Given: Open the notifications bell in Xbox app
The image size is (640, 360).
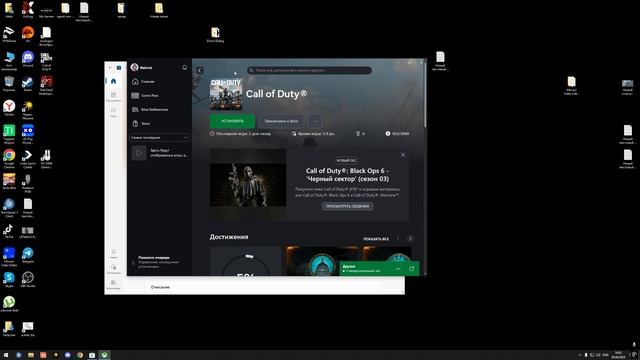Looking at the screenshot, I should (184, 67).
